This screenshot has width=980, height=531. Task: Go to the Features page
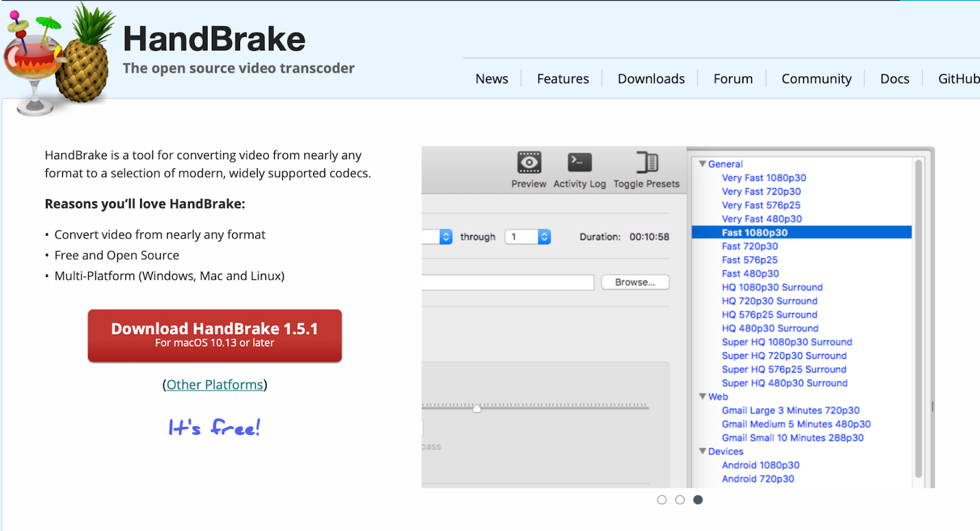tap(563, 79)
